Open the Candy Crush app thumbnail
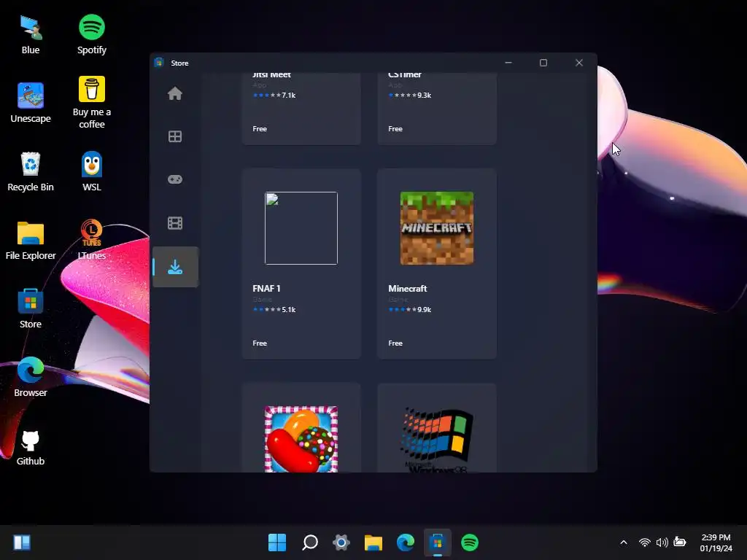This screenshot has width=747, height=560. tap(301, 439)
